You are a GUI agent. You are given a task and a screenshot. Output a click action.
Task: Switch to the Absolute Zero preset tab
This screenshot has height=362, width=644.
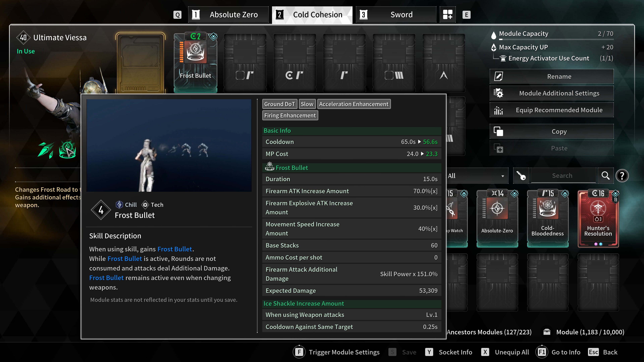tap(228, 15)
